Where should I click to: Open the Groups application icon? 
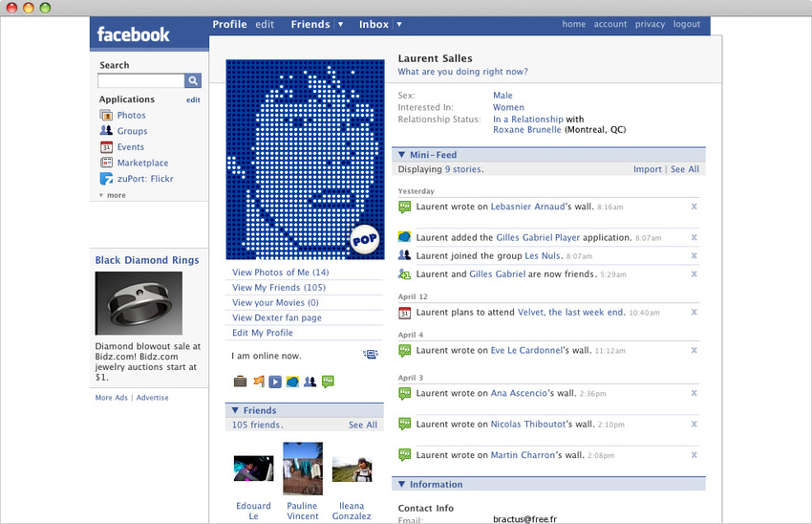click(x=106, y=131)
